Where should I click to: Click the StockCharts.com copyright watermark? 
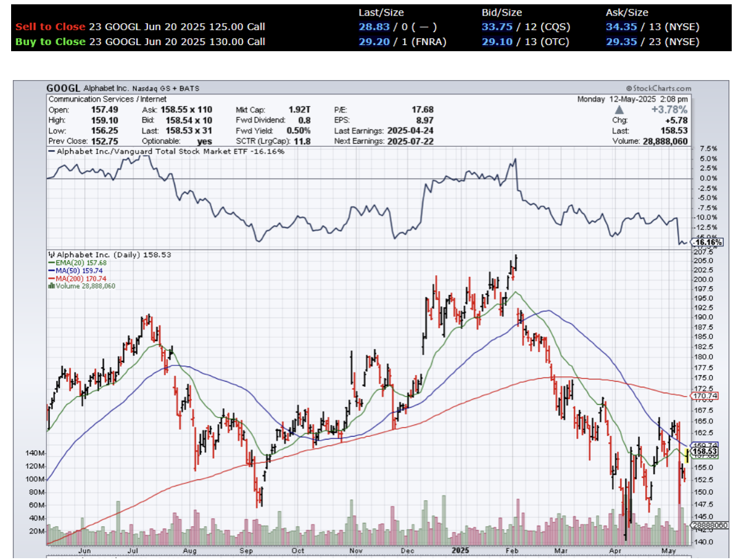tap(658, 89)
